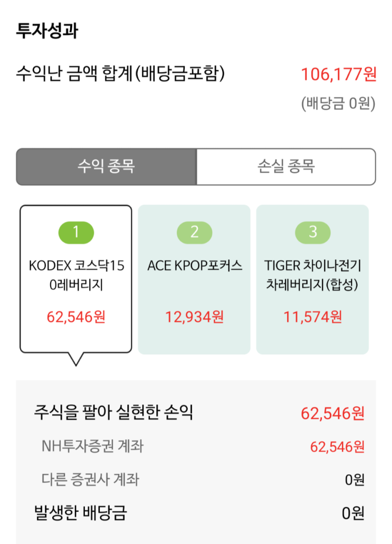
Task: Select the ACE KPOP포커스 card
Action: coord(194,279)
